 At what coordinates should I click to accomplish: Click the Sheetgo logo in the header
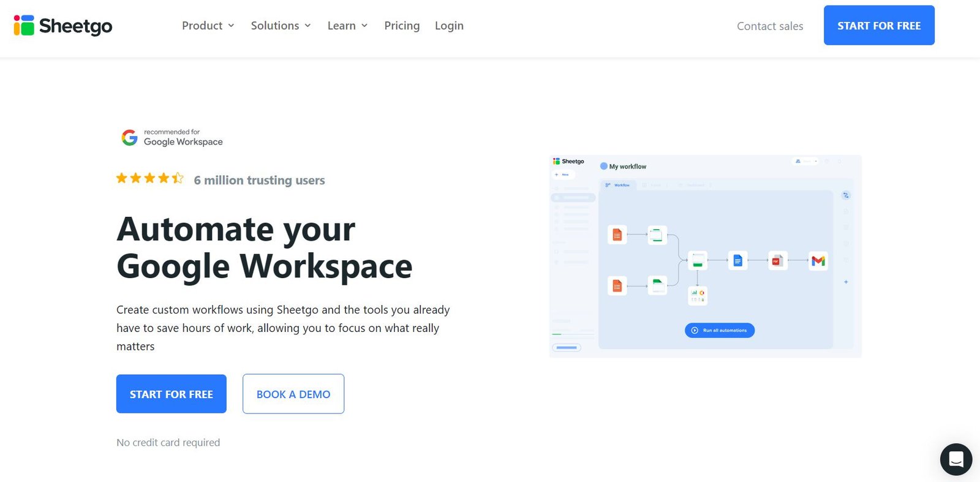point(63,26)
